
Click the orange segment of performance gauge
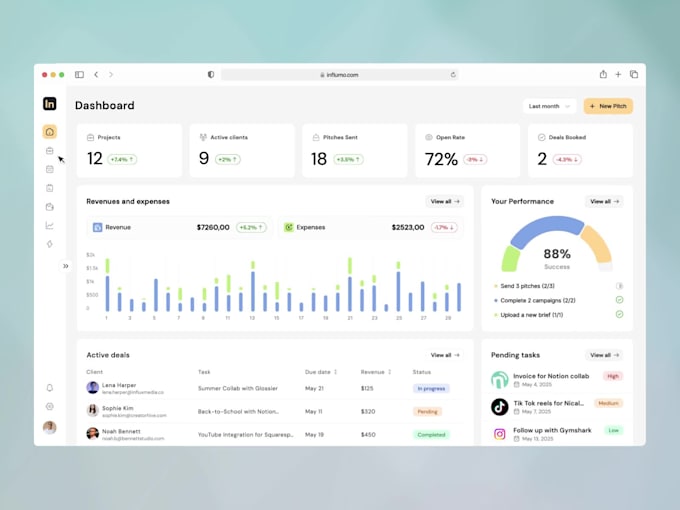[596, 244]
